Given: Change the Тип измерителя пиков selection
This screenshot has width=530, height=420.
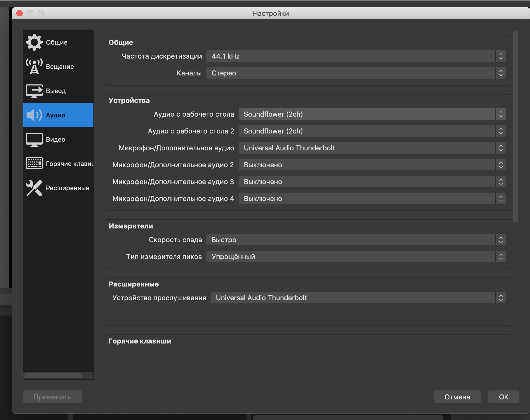Looking at the screenshot, I should (356, 256).
